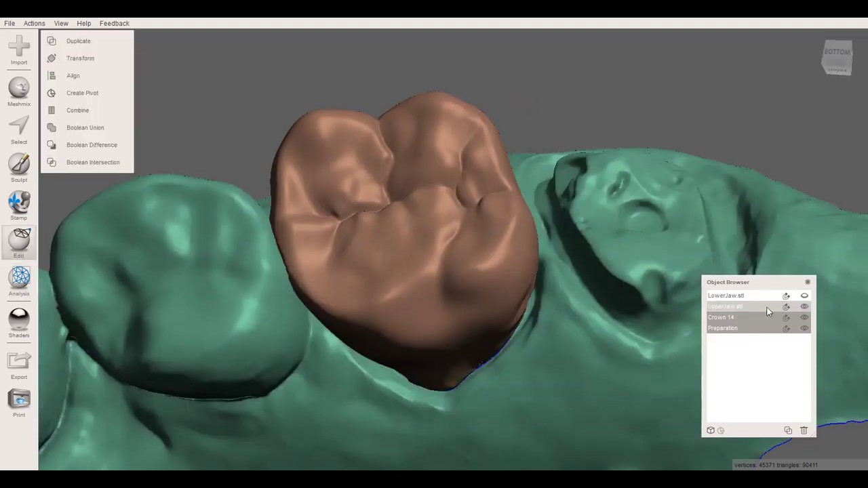Open the Actions menu
Viewport: 868px width, 488px height.
click(35, 23)
